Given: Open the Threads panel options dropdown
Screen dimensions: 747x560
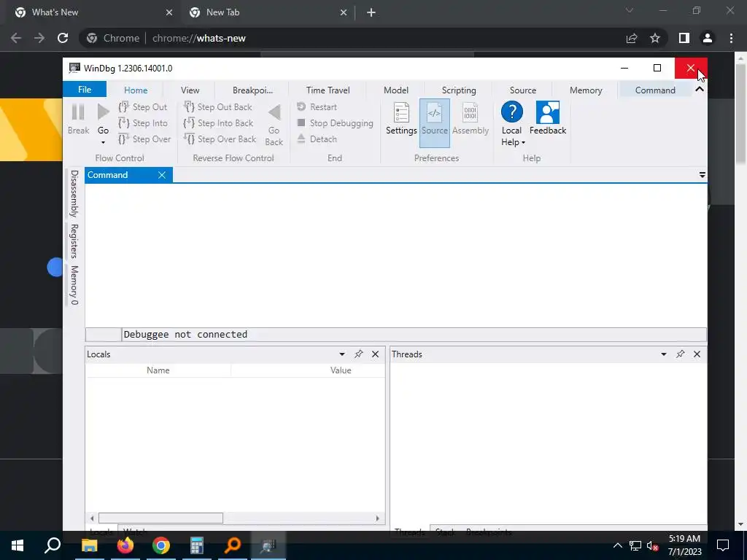Looking at the screenshot, I should coord(664,354).
